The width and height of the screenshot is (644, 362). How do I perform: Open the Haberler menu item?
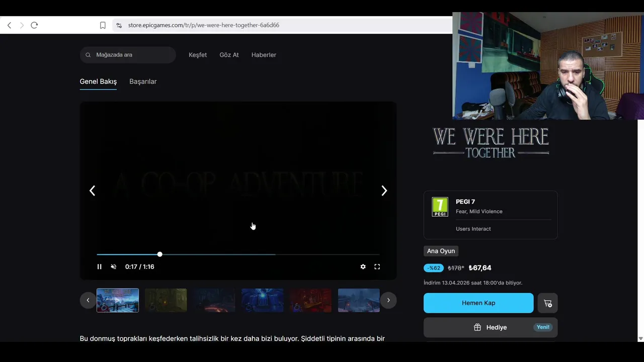pyautogui.click(x=264, y=55)
